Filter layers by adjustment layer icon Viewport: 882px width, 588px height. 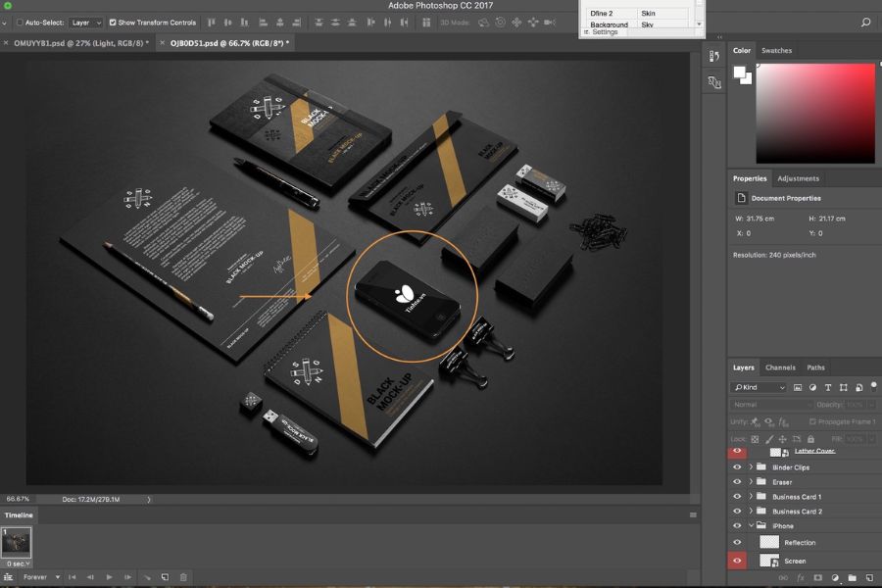click(812, 387)
